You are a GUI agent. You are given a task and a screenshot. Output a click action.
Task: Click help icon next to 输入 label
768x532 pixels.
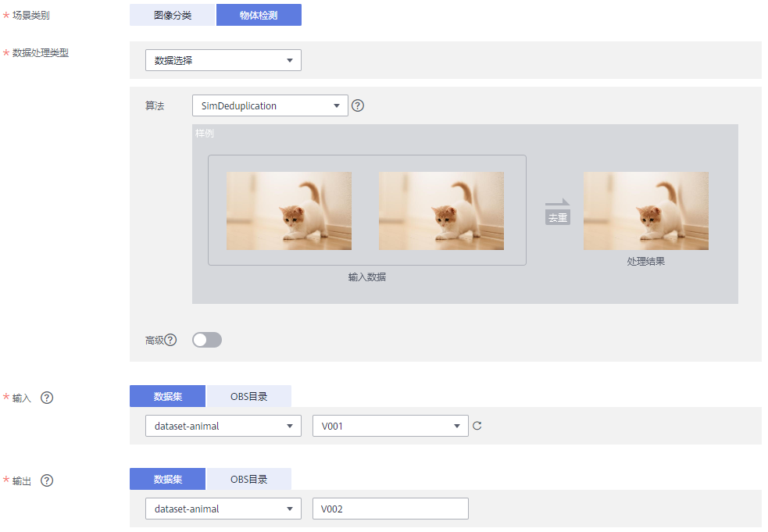pyautogui.click(x=47, y=398)
